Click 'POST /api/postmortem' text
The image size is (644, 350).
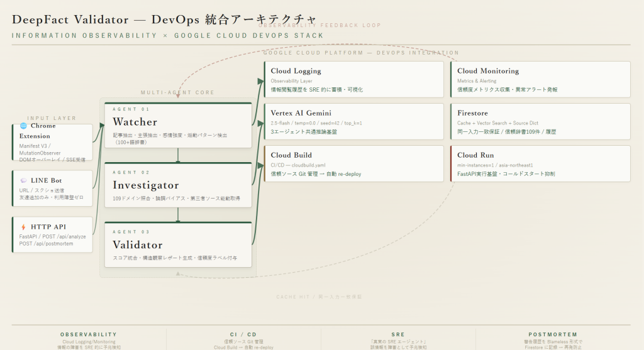[46, 244]
